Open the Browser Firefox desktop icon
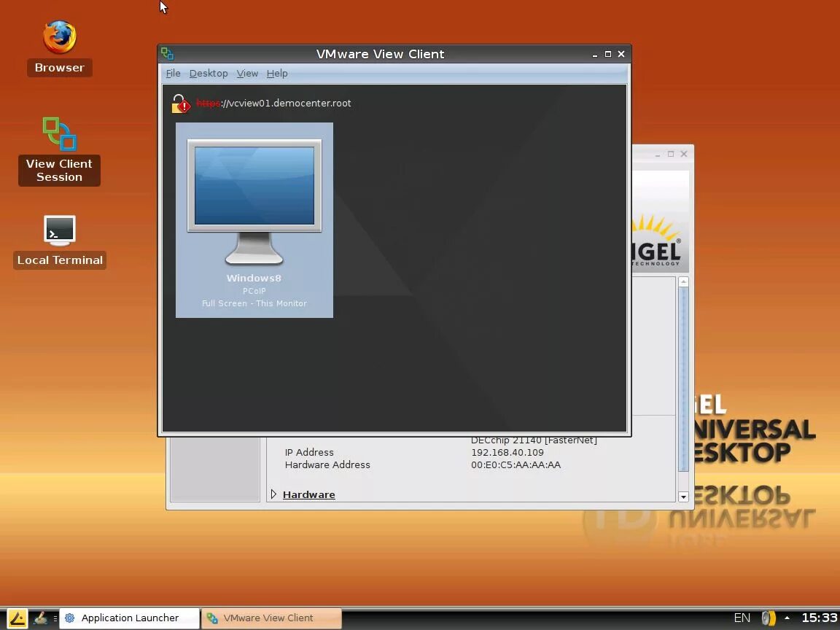Viewport: 840px width, 630px height. (x=60, y=37)
